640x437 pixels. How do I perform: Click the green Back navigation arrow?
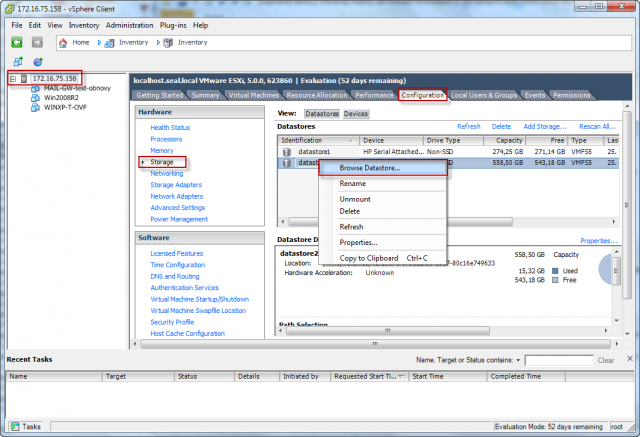[x=17, y=42]
